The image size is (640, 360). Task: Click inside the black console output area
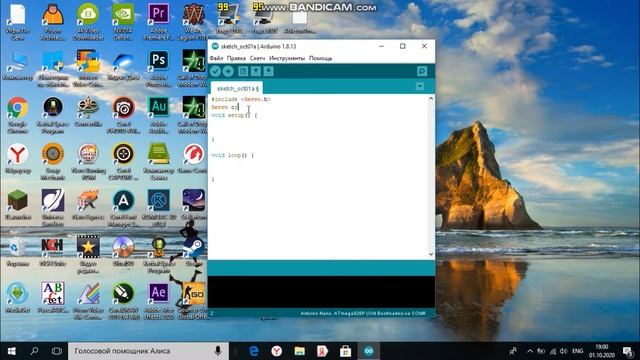pyautogui.click(x=321, y=291)
